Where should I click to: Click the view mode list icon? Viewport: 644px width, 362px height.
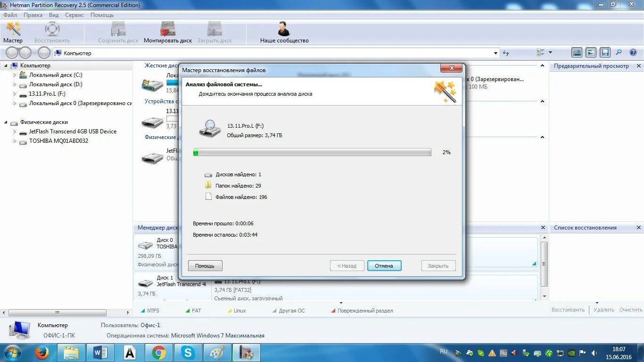click(540, 53)
